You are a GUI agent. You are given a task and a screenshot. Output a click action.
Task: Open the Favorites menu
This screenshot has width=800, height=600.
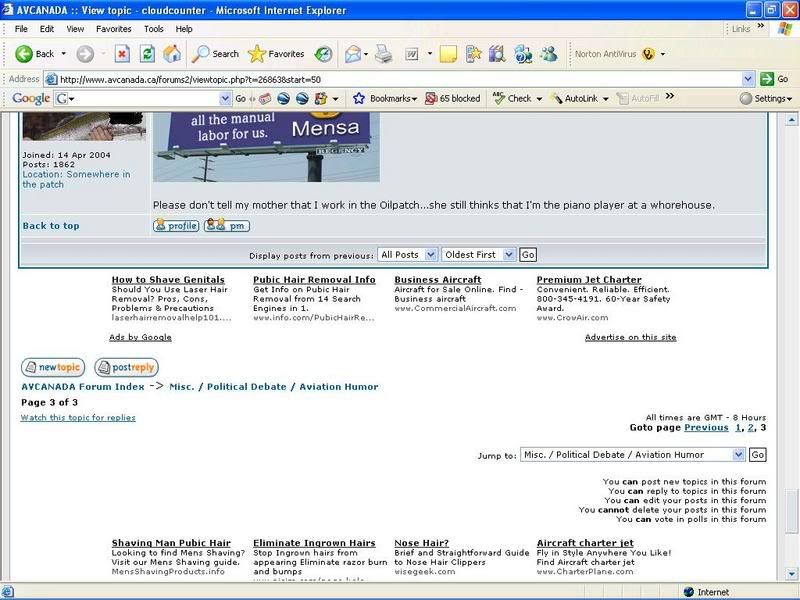point(113,29)
